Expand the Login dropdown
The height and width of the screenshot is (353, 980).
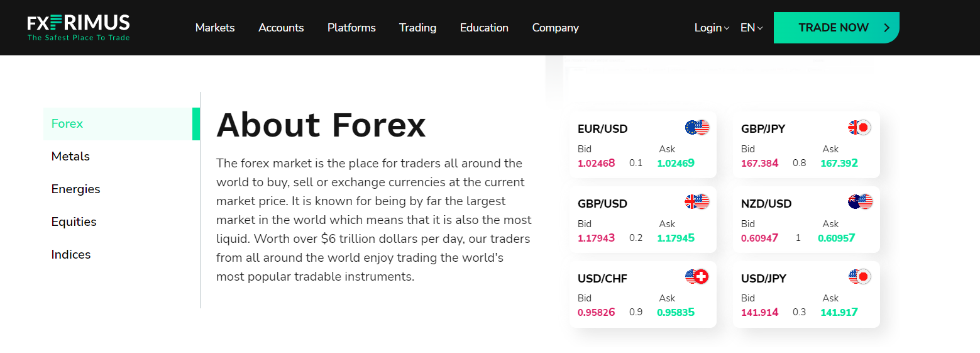coord(712,28)
